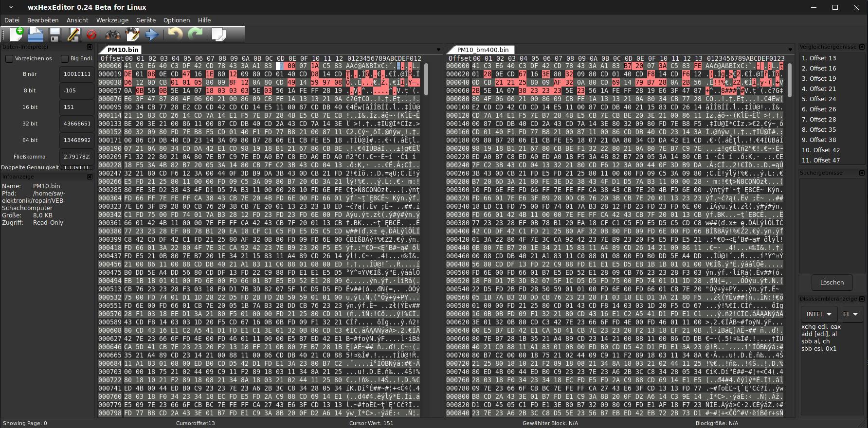Close the Daten-Interpreter panel

point(90,47)
